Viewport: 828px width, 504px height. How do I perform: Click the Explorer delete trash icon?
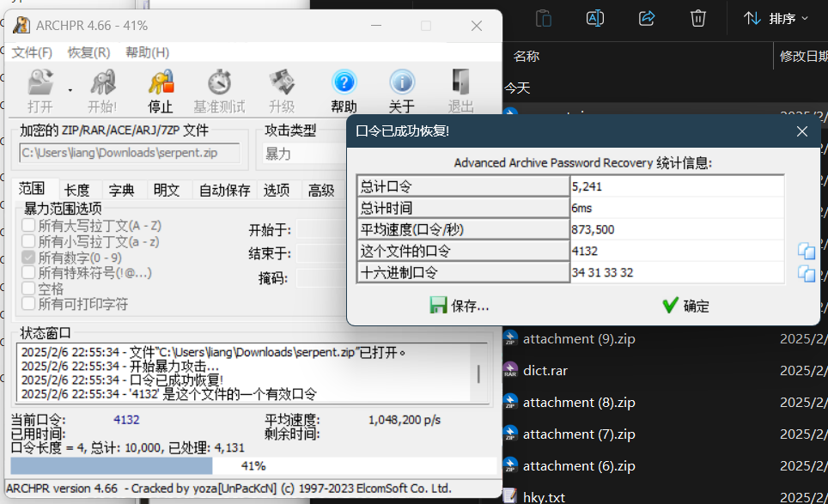coord(698,19)
